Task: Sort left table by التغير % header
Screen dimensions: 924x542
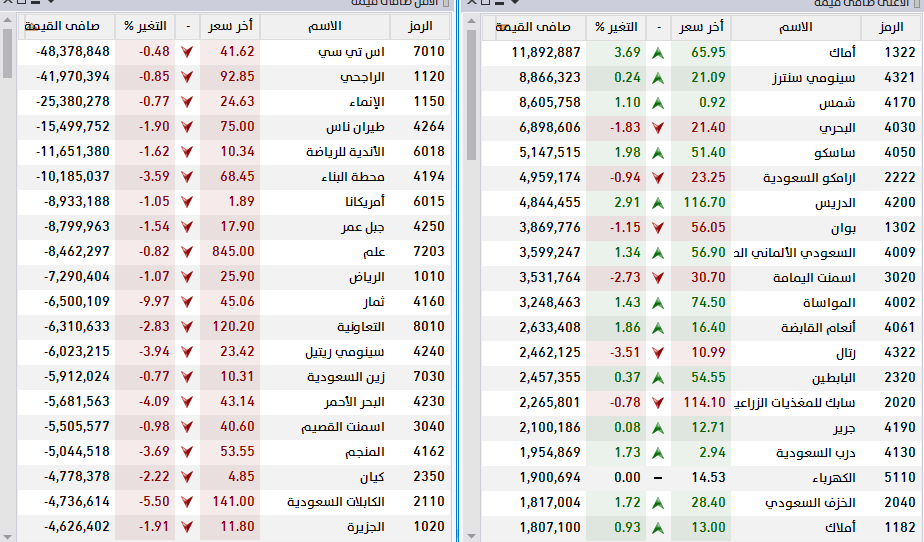Action: (145, 27)
